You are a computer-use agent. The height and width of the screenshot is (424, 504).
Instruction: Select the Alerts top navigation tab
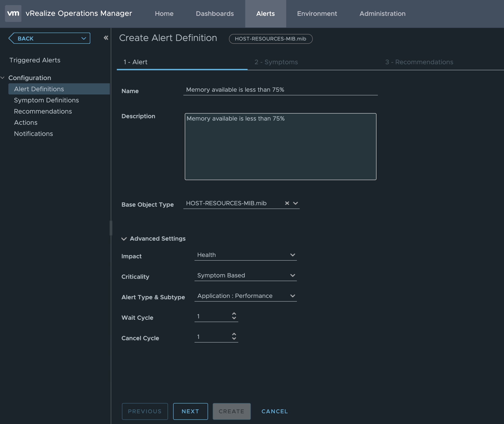coord(265,14)
